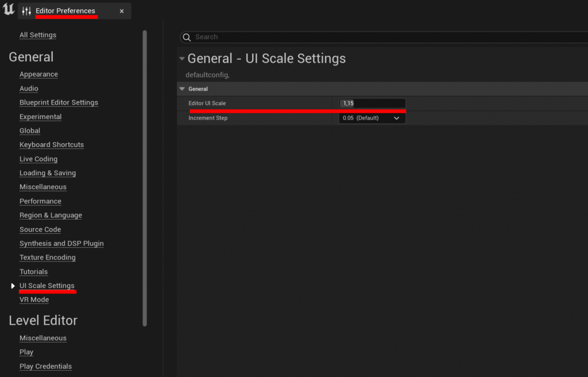Click the defaultconfig, description text
The height and width of the screenshot is (377, 588).
coord(207,75)
